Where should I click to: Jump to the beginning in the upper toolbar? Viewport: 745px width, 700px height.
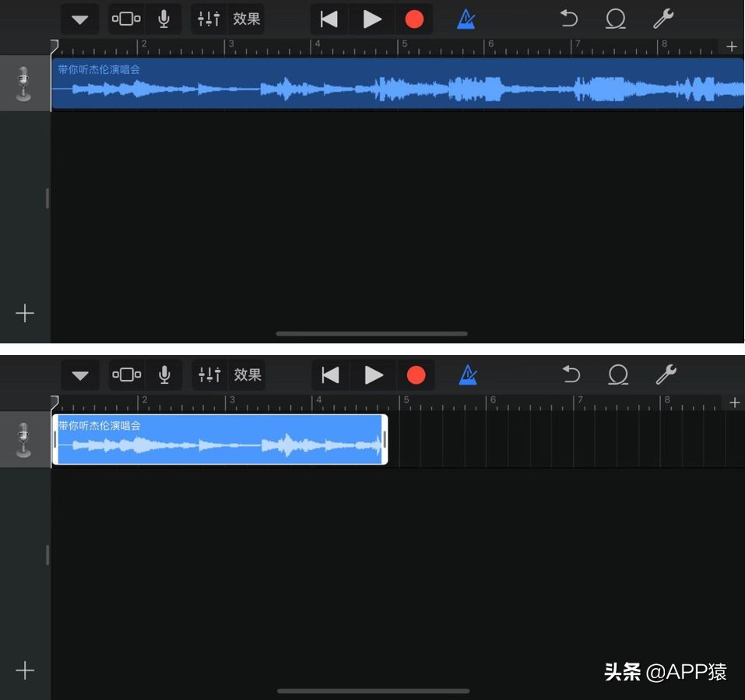click(x=329, y=19)
